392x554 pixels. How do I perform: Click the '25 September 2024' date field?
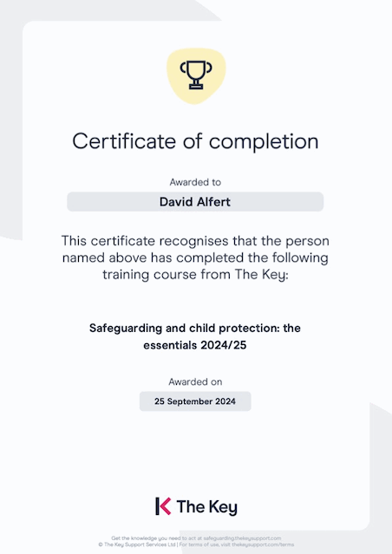195,401
